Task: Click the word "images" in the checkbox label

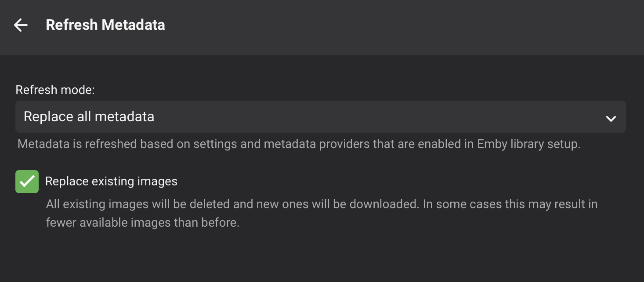Action: [x=159, y=181]
